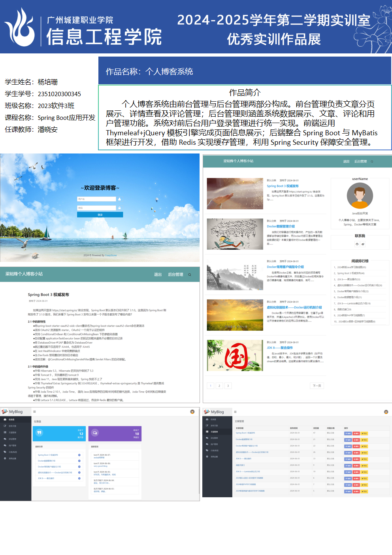Click 后台管理 in blog list header

click(x=360, y=161)
